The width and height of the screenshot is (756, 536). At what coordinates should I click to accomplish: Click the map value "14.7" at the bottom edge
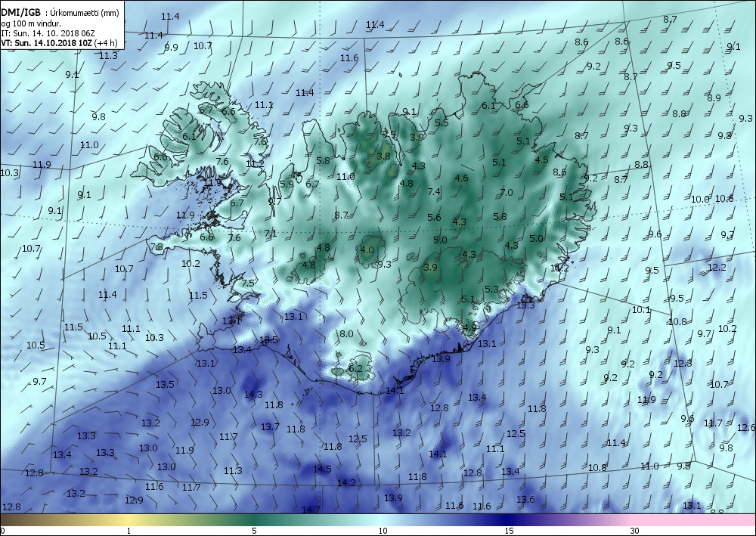click(311, 510)
